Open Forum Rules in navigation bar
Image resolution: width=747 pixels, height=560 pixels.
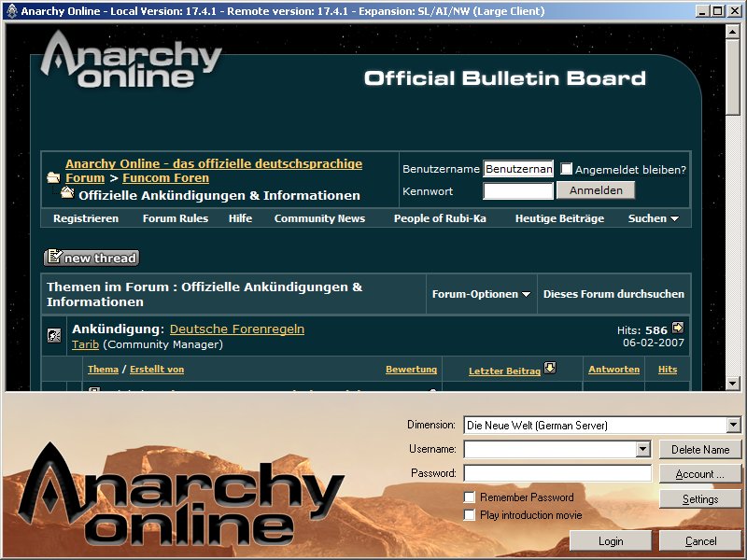[x=176, y=218]
